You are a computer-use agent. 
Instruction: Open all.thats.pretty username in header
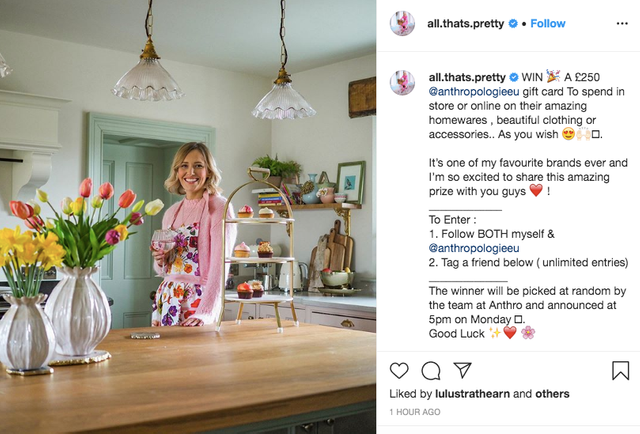465,24
